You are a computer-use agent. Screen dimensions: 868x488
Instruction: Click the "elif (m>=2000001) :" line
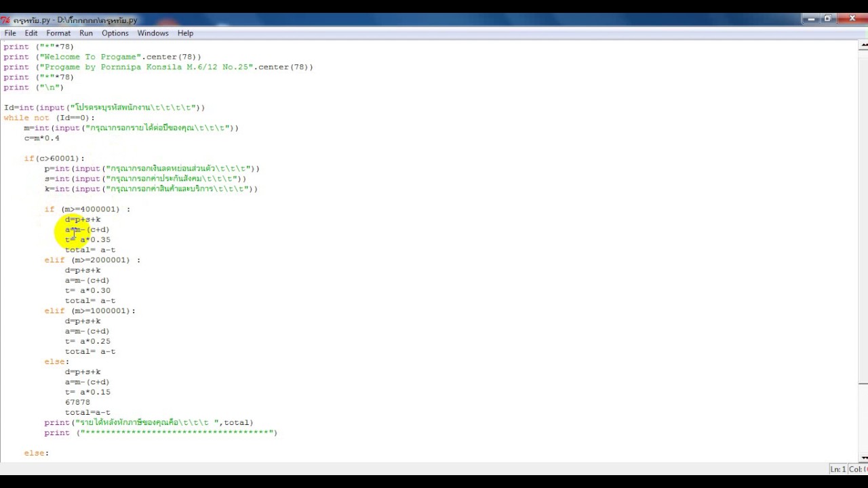[92, 260]
